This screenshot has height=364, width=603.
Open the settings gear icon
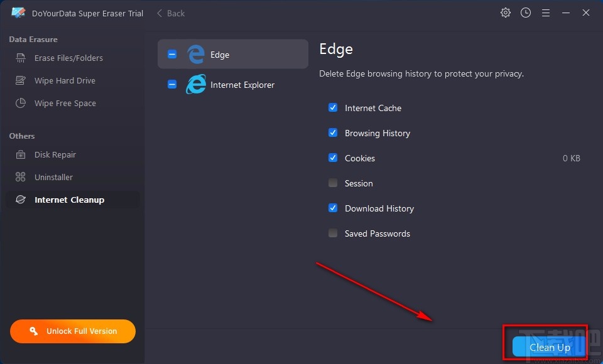pyautogui.click(x=506, y=13)
